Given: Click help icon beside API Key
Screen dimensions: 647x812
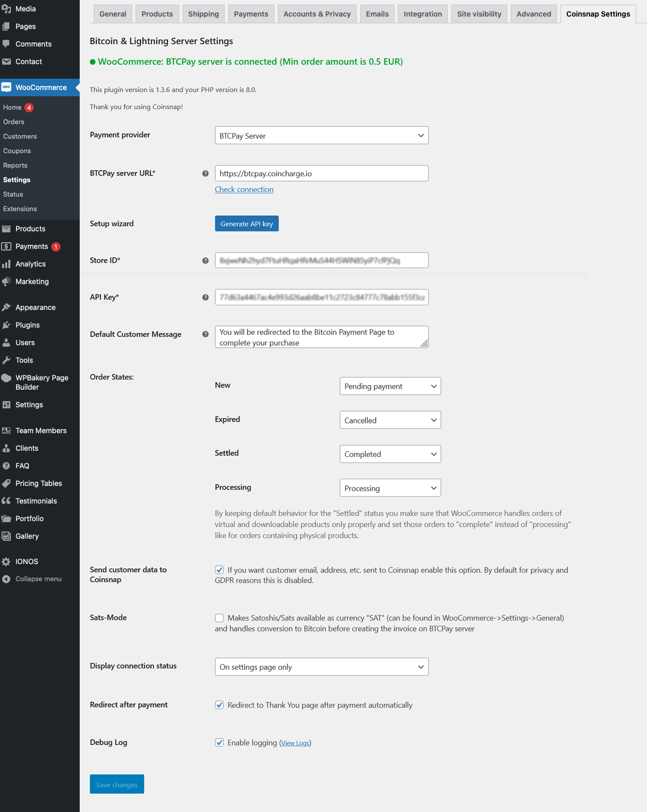Looking at the screenshot, I should tap(205, 297).
